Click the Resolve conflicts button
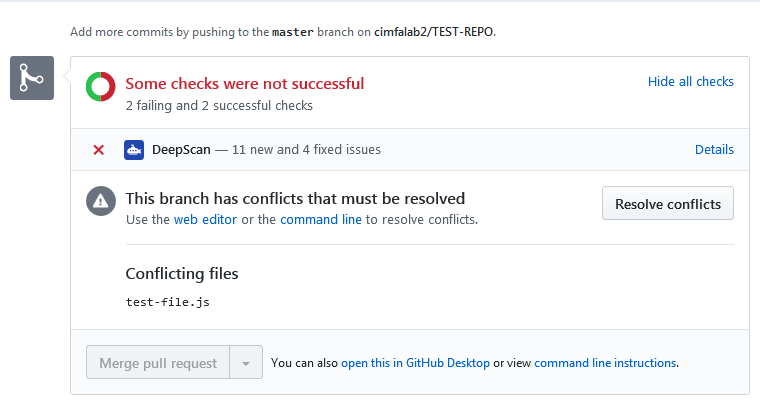Viewport: 760px width, 410px height. point(668,204)
